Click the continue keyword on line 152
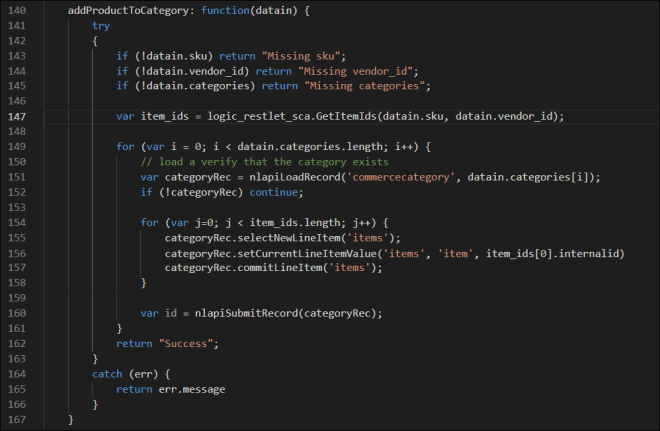Screen dimensions: 660x431 coord(245,192)
